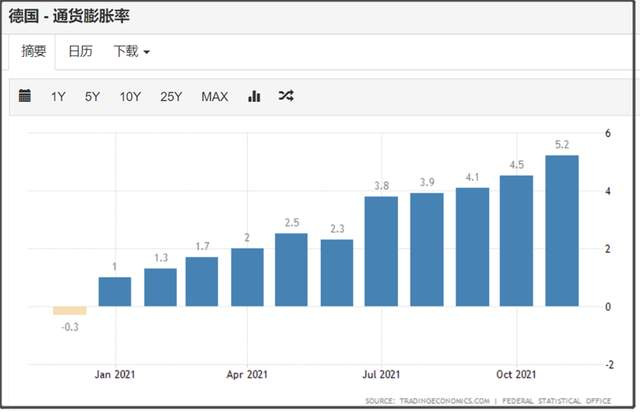Select the 1Y time range

tap(58, 97)
